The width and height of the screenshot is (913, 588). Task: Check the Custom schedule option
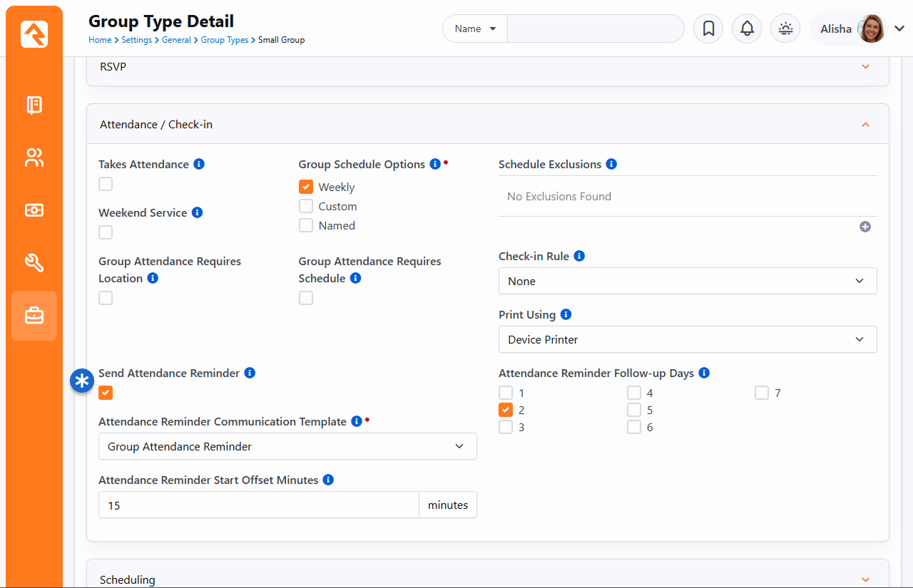[x=306, y=207]
